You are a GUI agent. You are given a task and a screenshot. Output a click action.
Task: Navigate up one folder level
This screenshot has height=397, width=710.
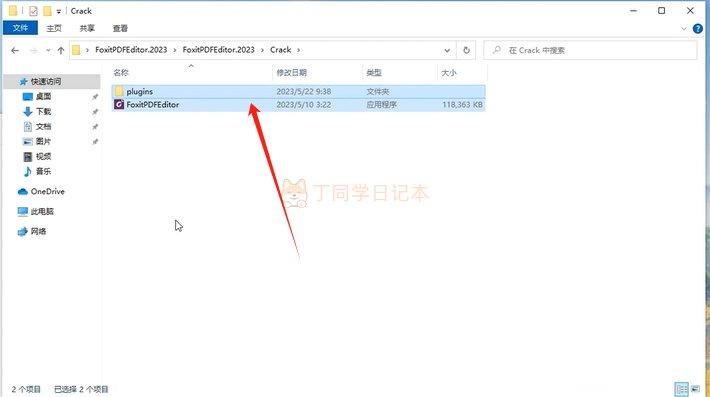[61, 50]
